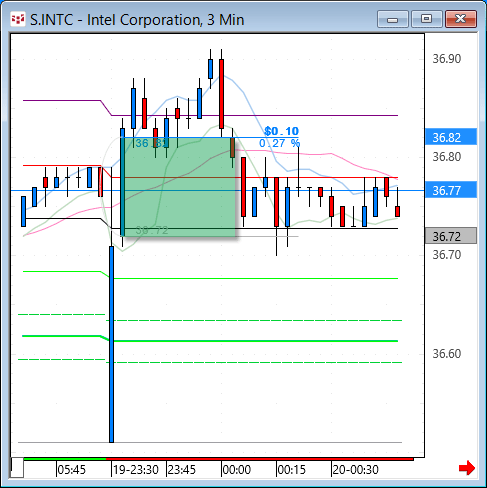Viewport: 487px width, 488px height.
Task: Click the 19-23:30 time axis label
Action: coord(136,470)
